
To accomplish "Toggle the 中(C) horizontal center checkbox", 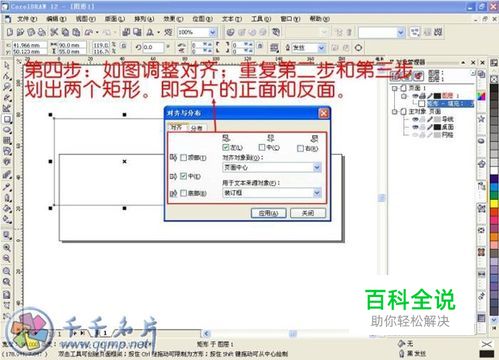I will click(x=262, y=147).
